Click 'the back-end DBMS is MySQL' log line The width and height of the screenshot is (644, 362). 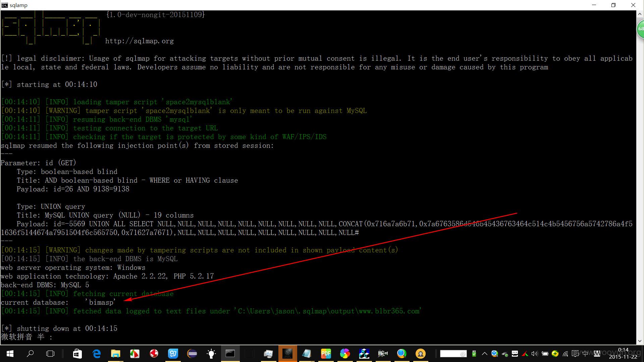(90, 259)
